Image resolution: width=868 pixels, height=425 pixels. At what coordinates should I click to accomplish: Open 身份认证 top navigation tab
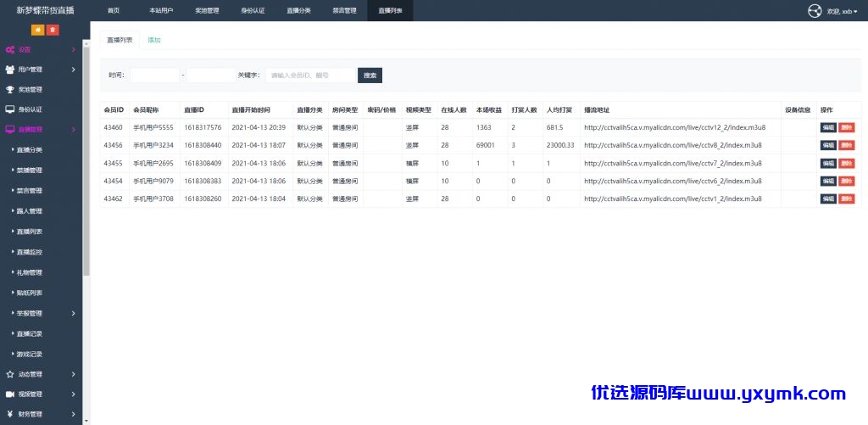253,10
